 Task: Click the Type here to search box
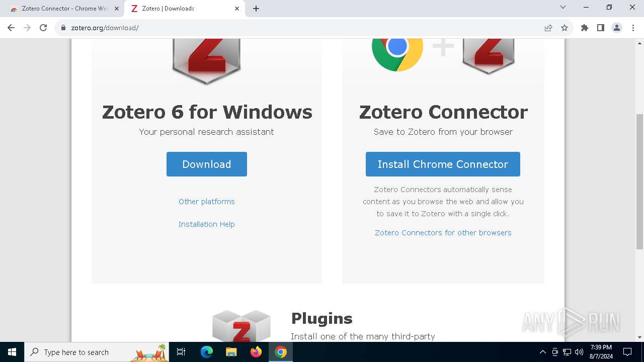(97, 352)
